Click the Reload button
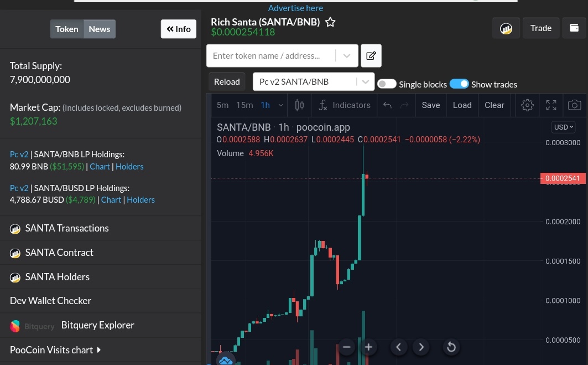 227,81
